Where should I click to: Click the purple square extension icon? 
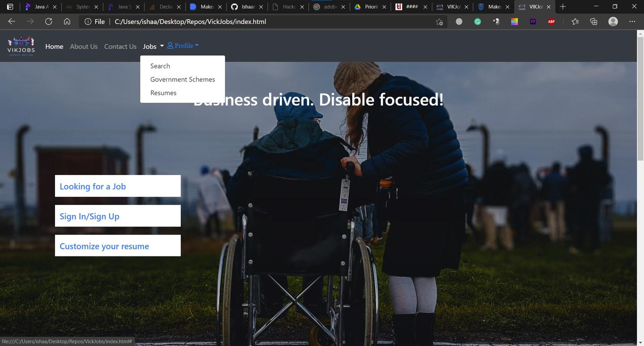533,21
